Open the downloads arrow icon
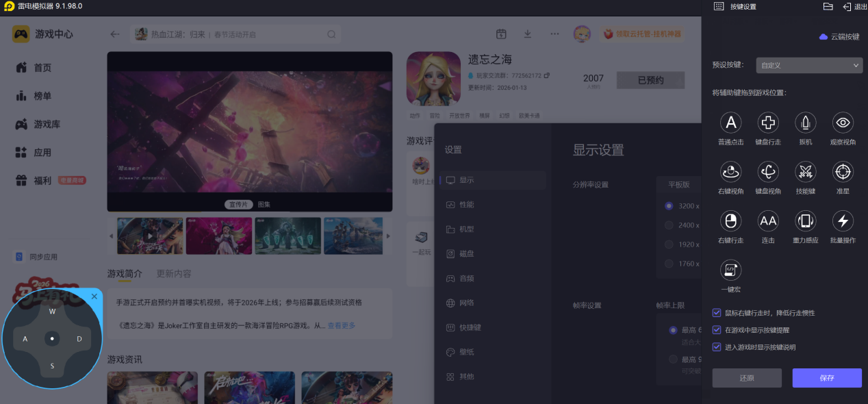This screenshot has height=404, width=868. (528, 34)
